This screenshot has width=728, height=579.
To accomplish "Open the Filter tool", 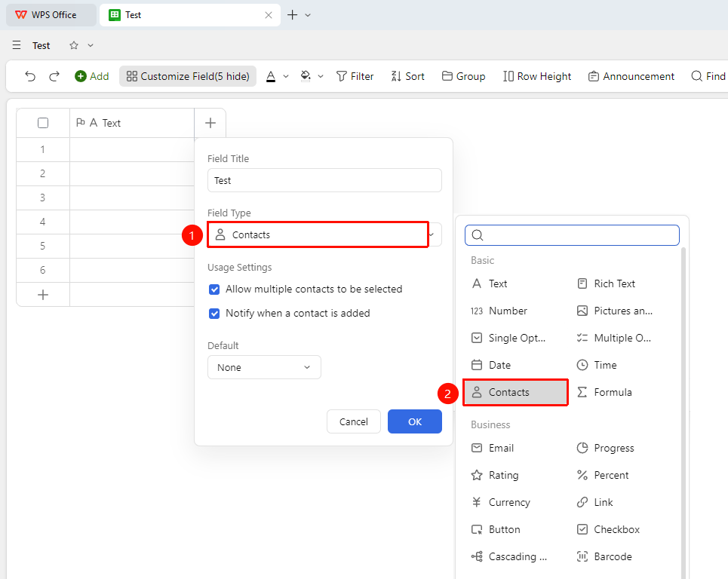I will (x=355, y=76).
